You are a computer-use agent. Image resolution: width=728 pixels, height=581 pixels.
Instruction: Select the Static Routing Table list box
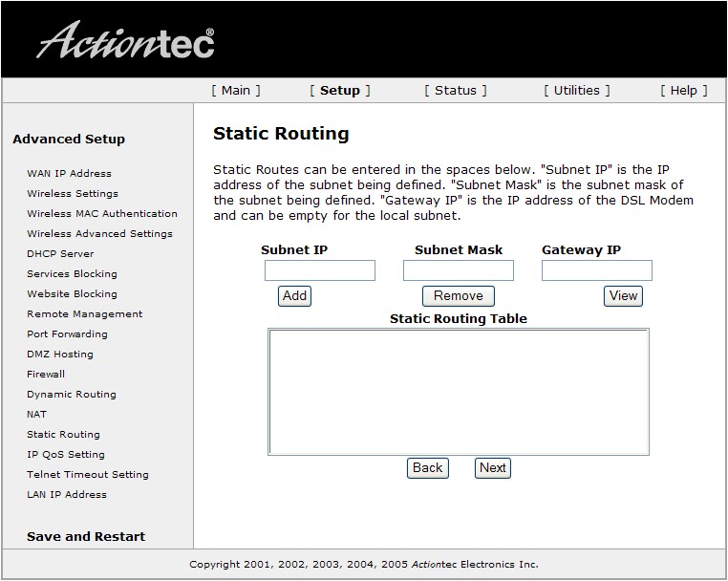tap(459, 392)
